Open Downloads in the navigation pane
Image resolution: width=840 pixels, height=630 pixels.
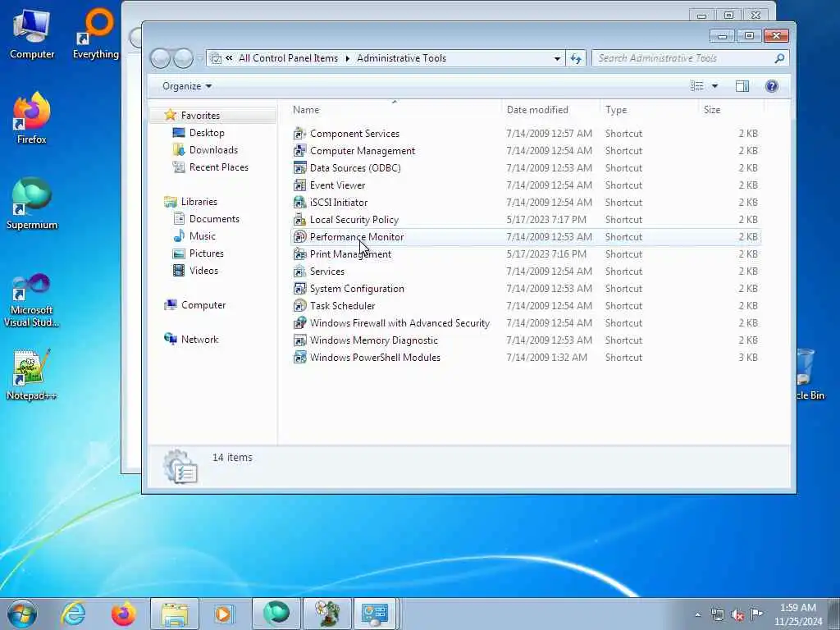pos(213,150)
